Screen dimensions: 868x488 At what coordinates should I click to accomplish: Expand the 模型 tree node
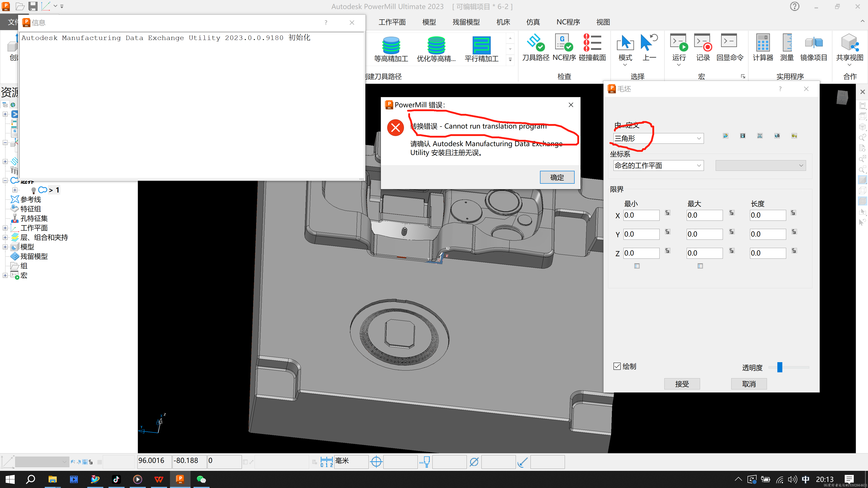click(5, 247)
